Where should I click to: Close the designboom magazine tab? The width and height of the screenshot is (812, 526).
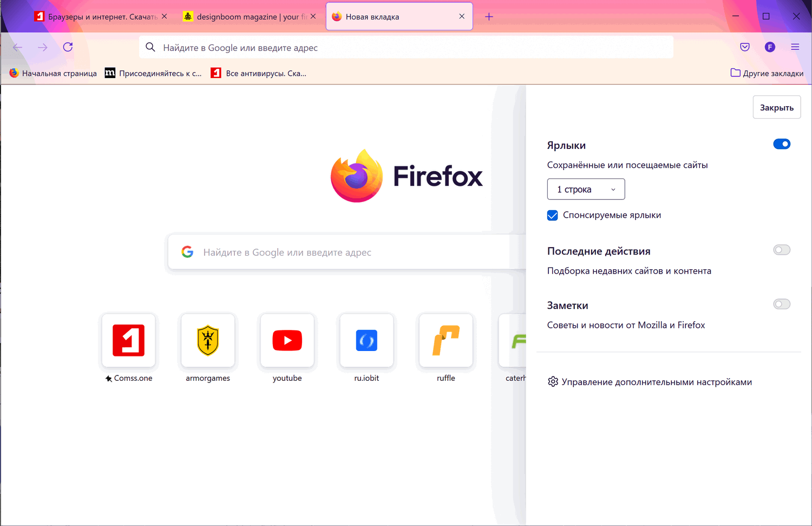313,16
